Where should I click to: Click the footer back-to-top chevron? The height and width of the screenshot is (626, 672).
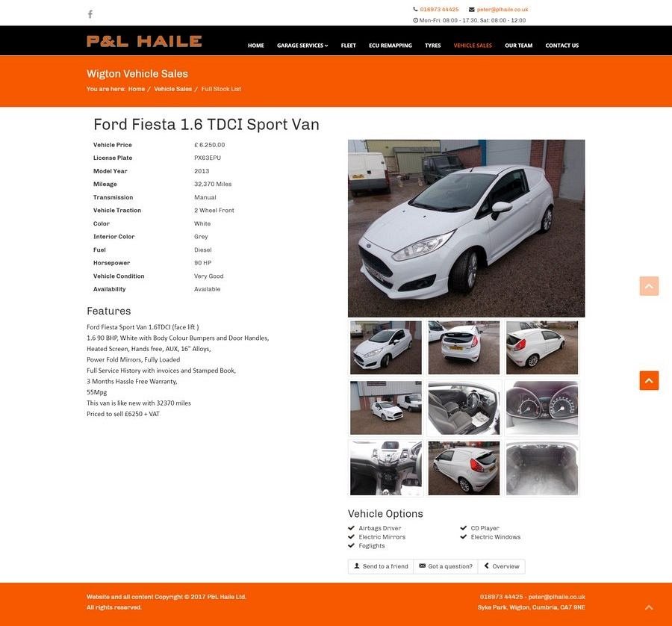tap(649, 607)
